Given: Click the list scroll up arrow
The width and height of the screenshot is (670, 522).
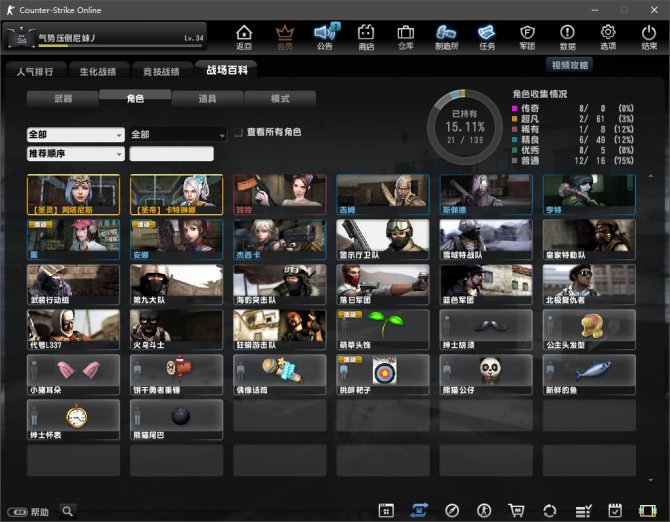Looking at the screenshot, I should [x=651, y=176].
